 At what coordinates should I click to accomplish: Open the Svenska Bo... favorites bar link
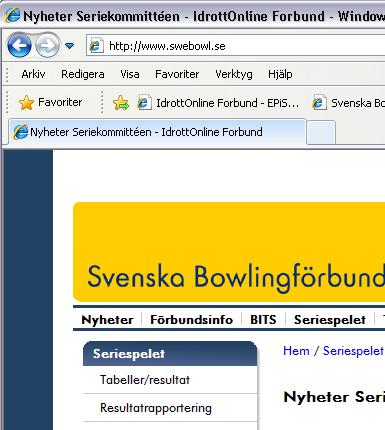coord(348,103)
